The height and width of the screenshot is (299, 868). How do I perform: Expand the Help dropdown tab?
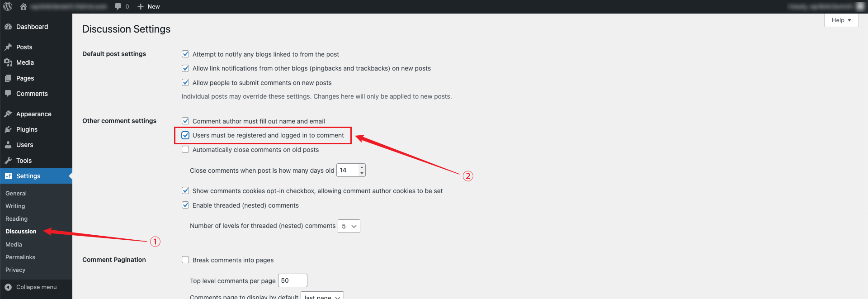(x=841, y=20)
